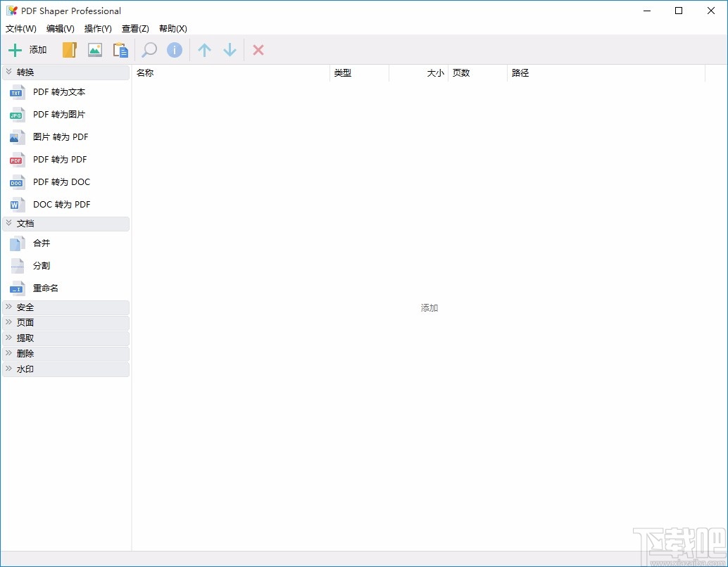The image size is (728, 567).
Task: Select the 分割 document tool
Action: tap(41, 265)
